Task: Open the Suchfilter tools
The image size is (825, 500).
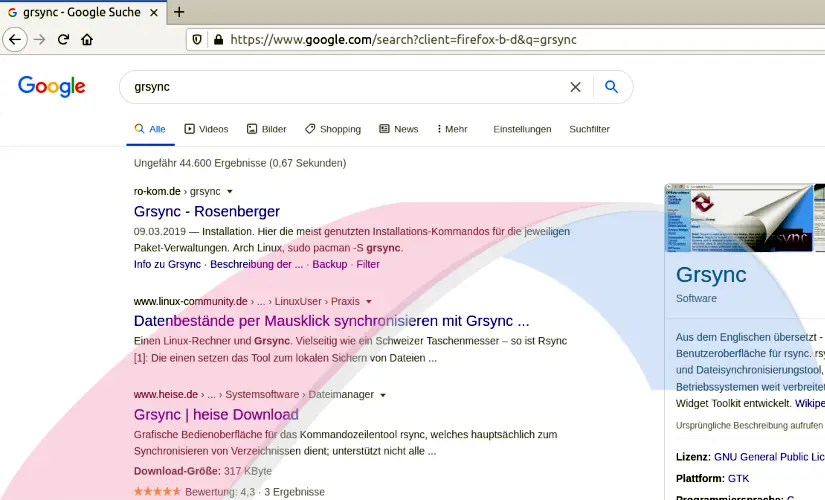Action: click(589, 129)
